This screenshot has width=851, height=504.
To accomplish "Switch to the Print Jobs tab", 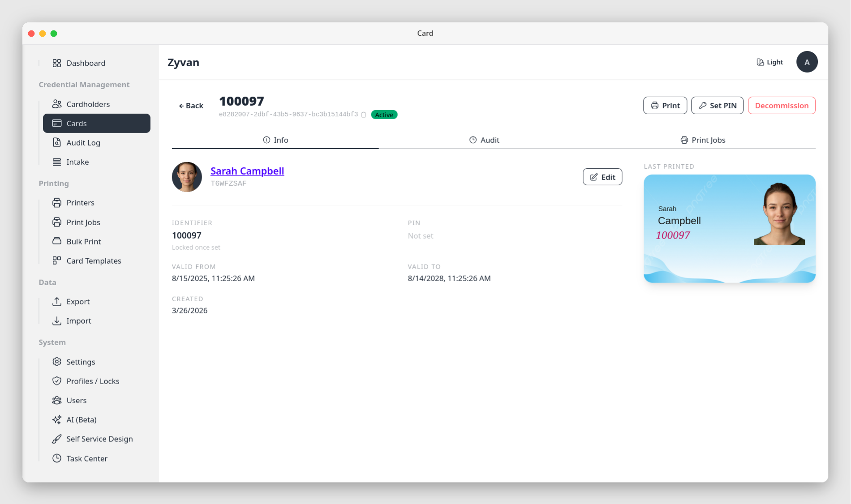I will tap(703, 140).
